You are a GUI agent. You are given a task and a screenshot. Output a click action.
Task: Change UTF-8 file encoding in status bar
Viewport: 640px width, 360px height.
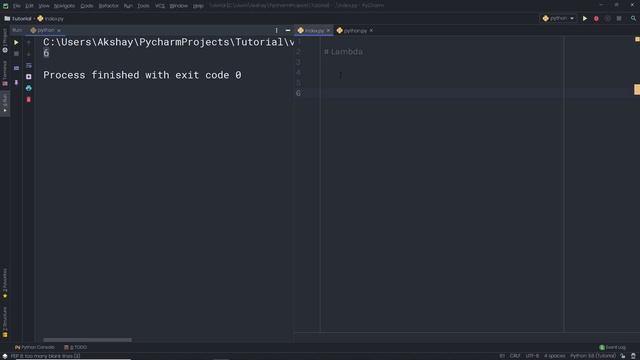click(x=532, y=356)
